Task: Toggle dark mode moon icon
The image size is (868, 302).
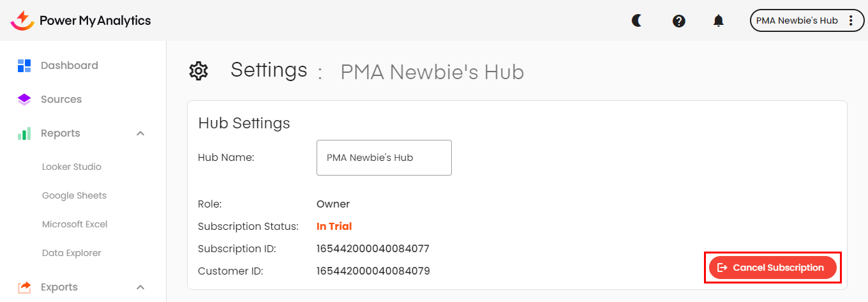Action: (x=637, y=20)
